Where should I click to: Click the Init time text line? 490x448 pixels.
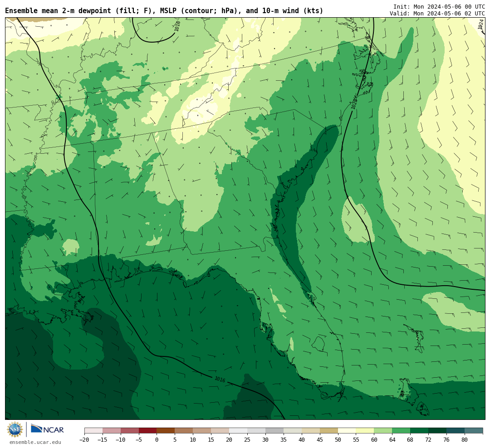coord(439,6)
